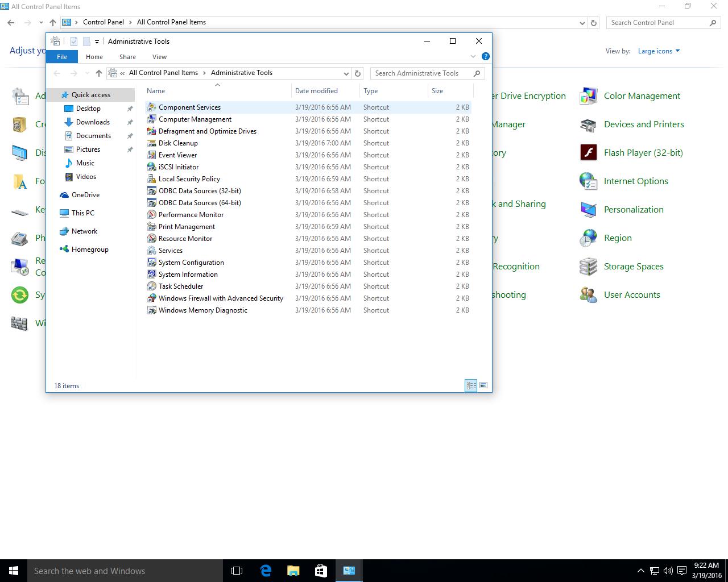Open the Customize Quick Access Toolbar dropdown
The image size is (728, 582).
pyautogui.click(x=97, y=41)
